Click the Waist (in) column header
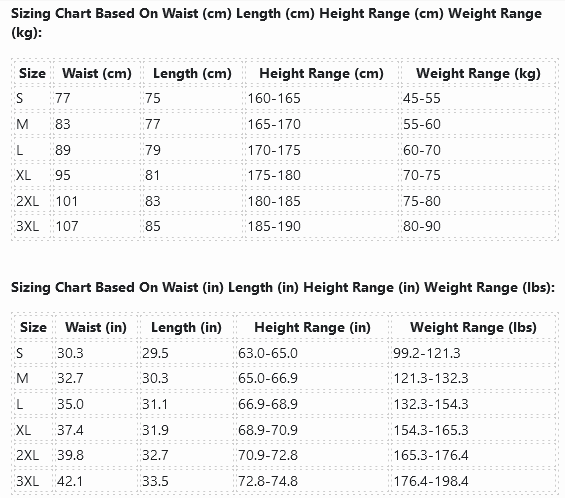The height and width of the screenshot is (498, 565). pos(96,327)
